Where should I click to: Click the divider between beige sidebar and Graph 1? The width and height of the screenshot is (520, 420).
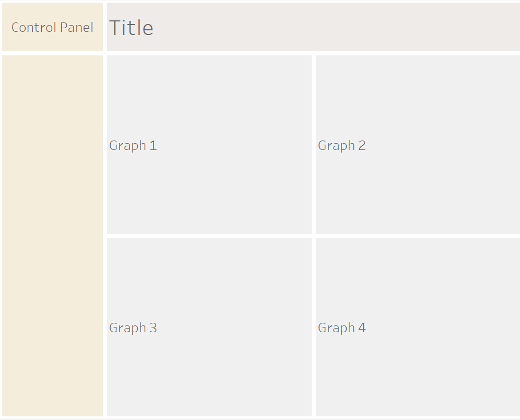(105, 145)
